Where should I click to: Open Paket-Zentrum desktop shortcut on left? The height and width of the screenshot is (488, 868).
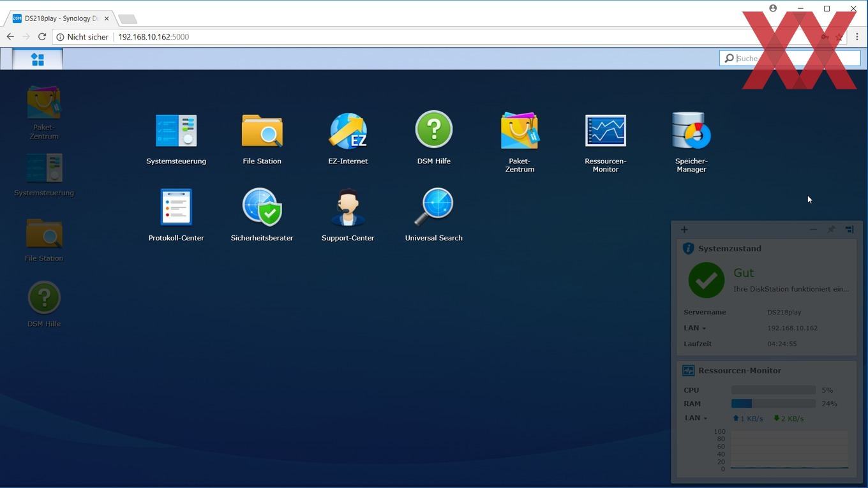point(44,113)
